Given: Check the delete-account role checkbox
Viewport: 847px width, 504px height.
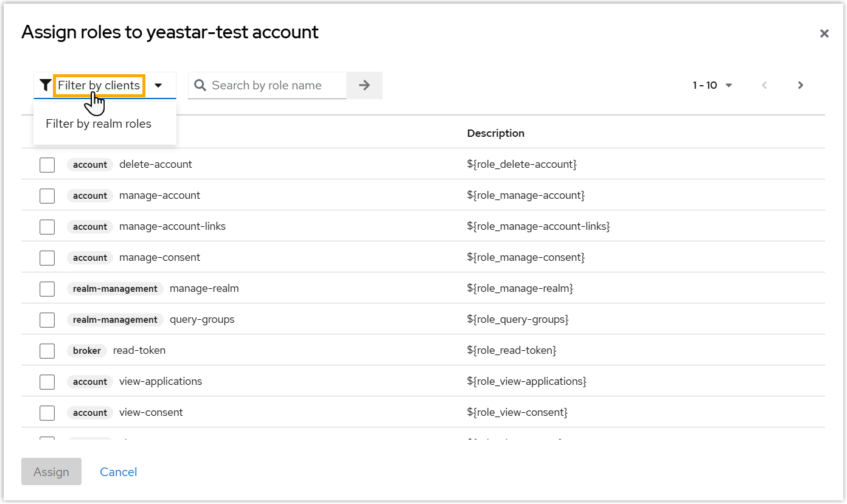Looking at the screenshot, I should [x=47, y=165].
